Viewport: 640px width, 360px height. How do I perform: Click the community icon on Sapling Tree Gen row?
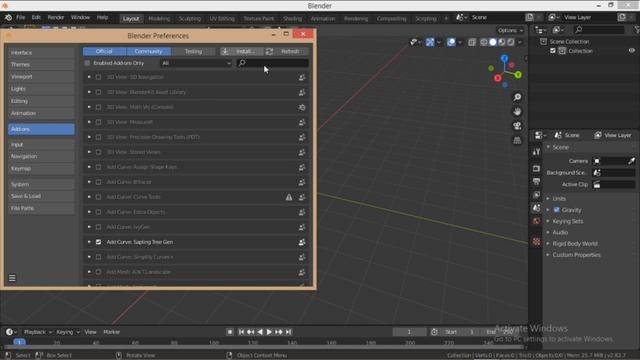click(x=302, y=242)
